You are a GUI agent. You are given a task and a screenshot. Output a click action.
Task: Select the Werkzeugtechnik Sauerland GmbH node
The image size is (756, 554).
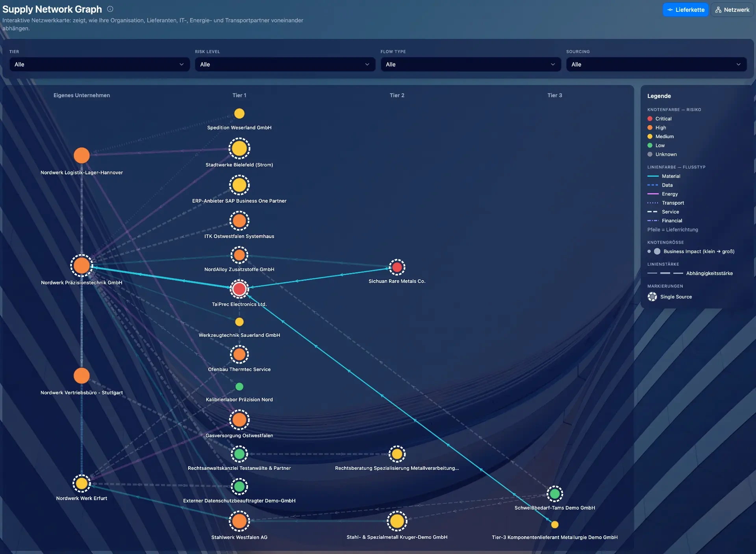(x=239, y=322)
